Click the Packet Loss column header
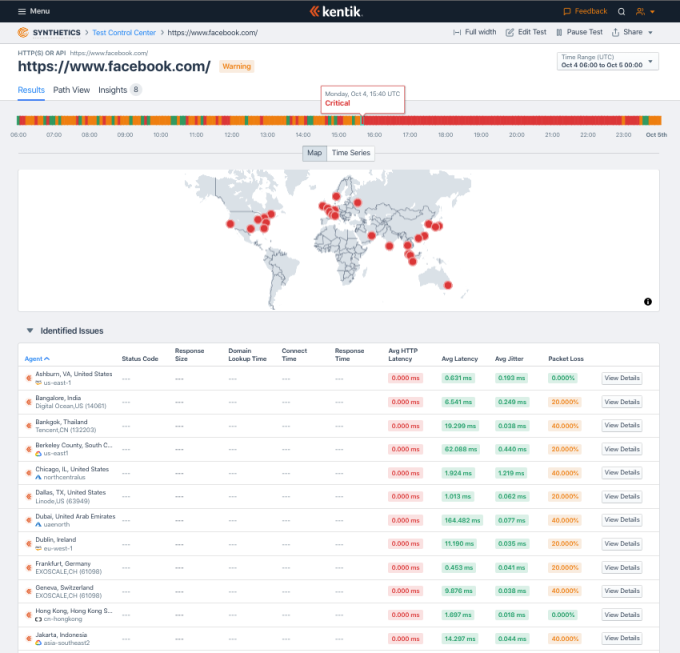This screenshot has height=653, width=680. 566,359
